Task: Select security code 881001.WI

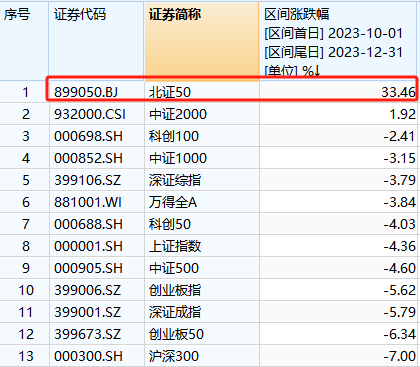Action: tap(88, 202)
